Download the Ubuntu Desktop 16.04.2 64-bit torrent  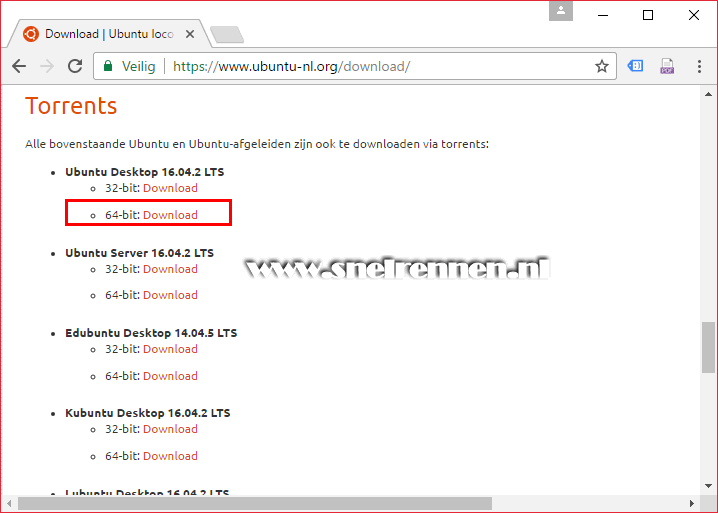click(x=170, y=215)
